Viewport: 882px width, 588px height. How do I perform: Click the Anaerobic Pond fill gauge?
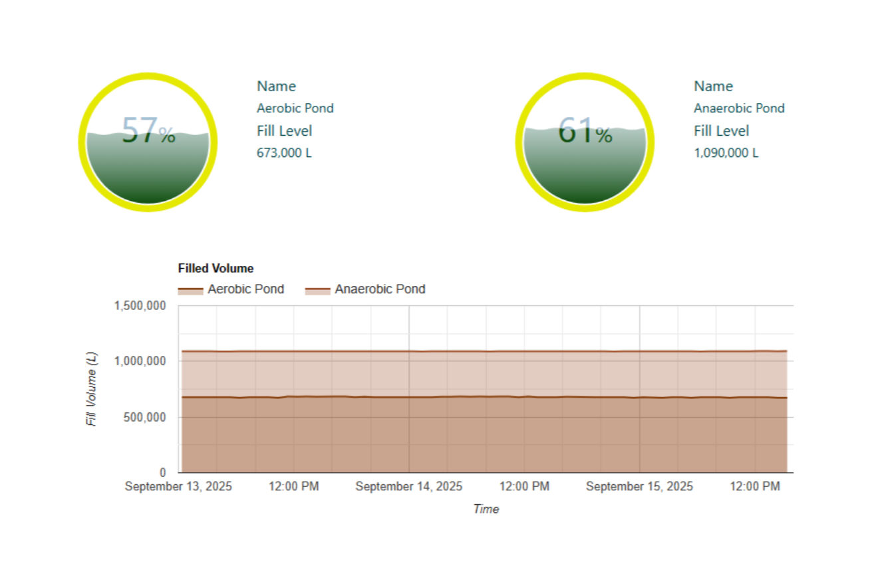click(x=585, y=142)
